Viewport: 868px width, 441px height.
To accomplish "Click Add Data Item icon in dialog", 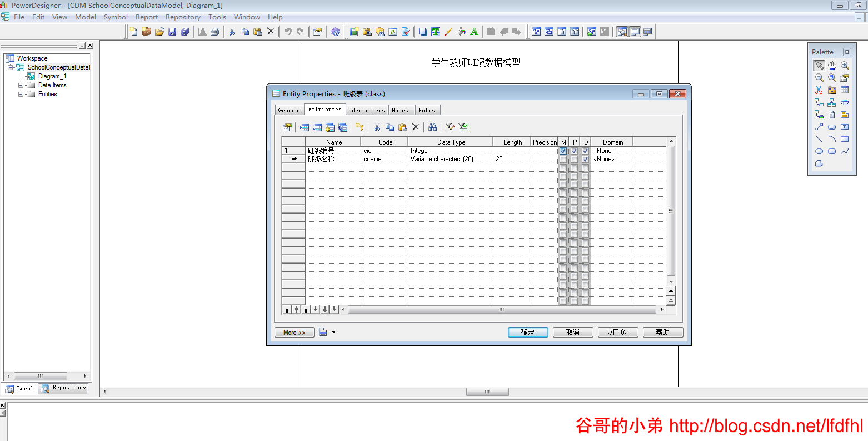I will click(330, 127).
